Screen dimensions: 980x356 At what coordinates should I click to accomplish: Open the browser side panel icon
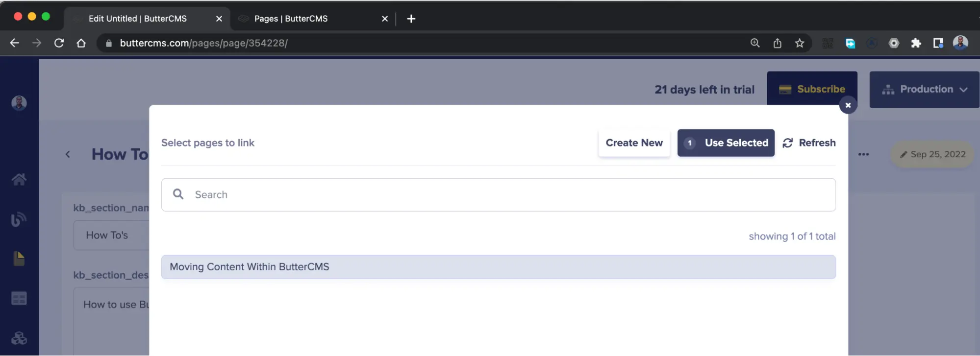[x=938, y=43]
